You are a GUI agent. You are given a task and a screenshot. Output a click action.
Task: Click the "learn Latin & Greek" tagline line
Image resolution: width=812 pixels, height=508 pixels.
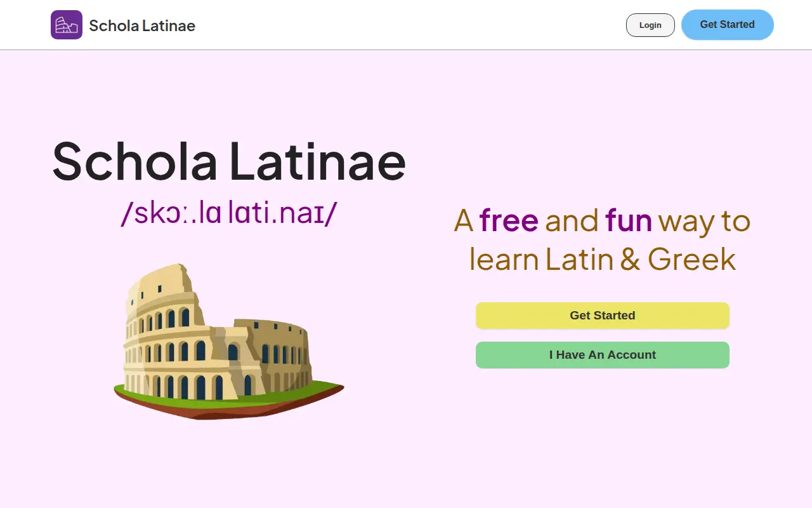click(x=603, y=259)
